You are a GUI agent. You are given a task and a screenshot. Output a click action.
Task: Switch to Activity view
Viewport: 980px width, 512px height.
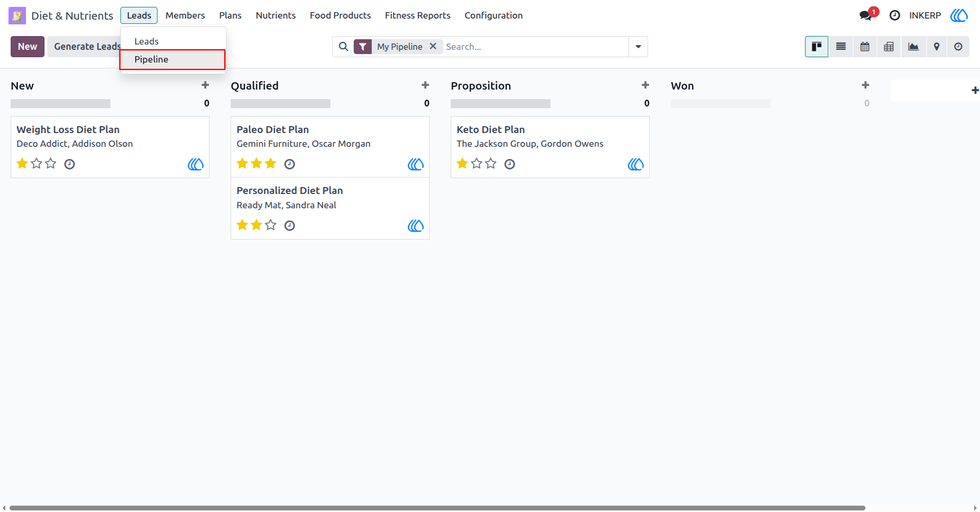click(958, 47)
